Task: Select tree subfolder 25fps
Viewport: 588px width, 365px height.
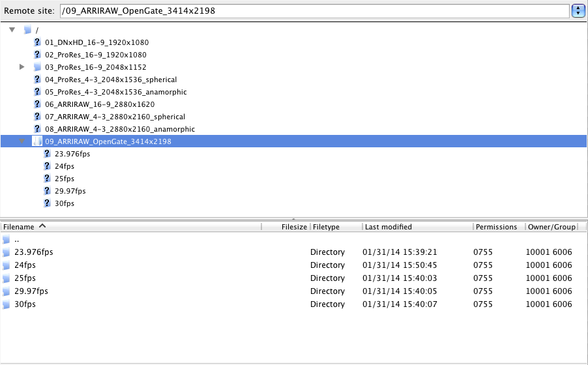Action: pos(65,179)
